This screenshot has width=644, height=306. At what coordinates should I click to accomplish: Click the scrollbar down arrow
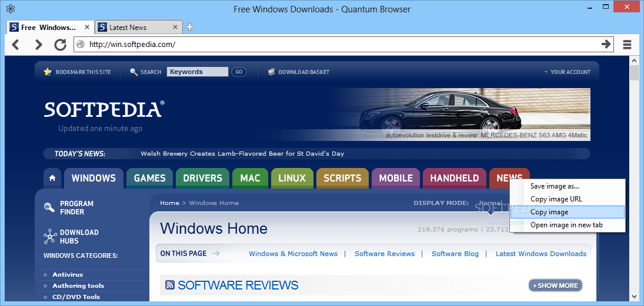tap(634, 297)
